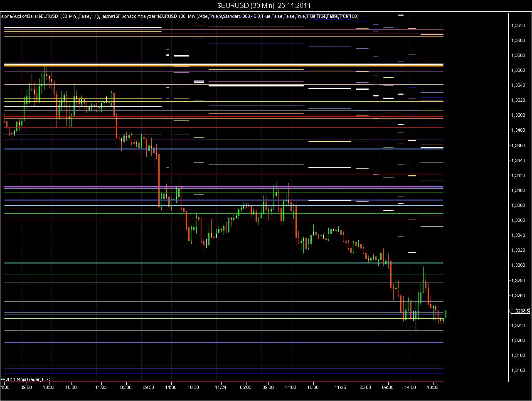Click the 1,3160 price axis label
The width and height of the screenshot is (532, 401).
click(x=518, y=370)
